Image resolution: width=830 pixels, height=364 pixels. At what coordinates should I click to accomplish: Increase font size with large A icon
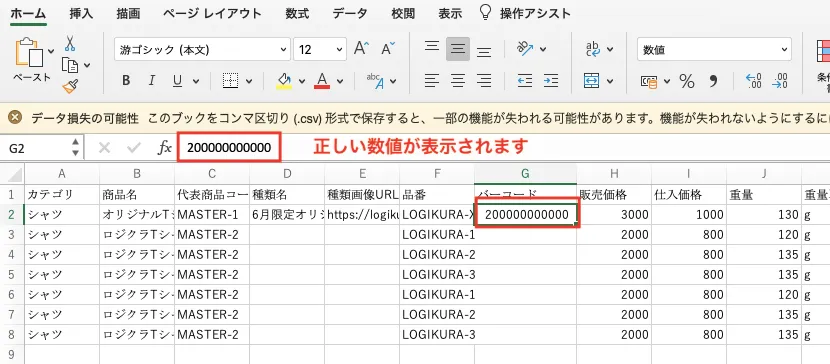(x=362, y=49)
